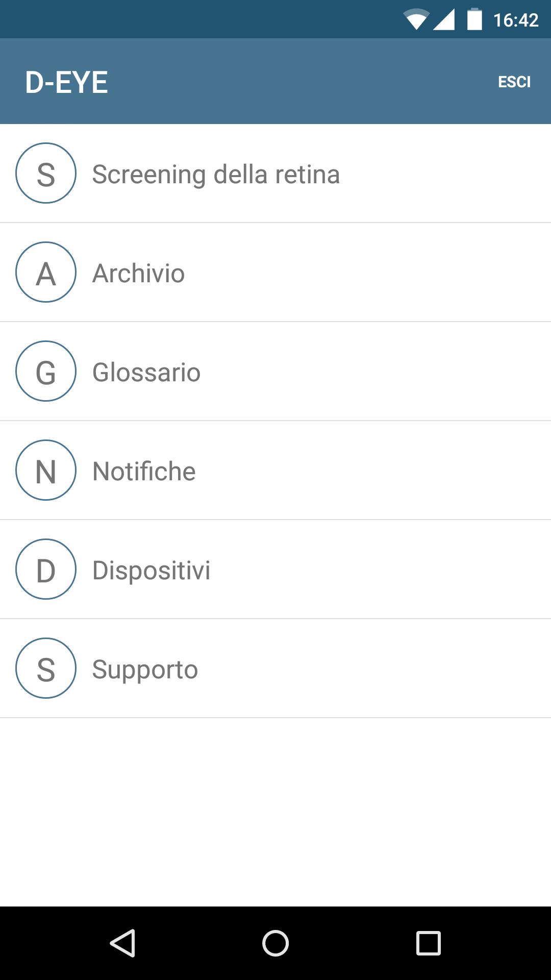Viewport: 551px width, 980px height.
Task: Tap the S circle icon beside Supporto
Action: (46, 668)
